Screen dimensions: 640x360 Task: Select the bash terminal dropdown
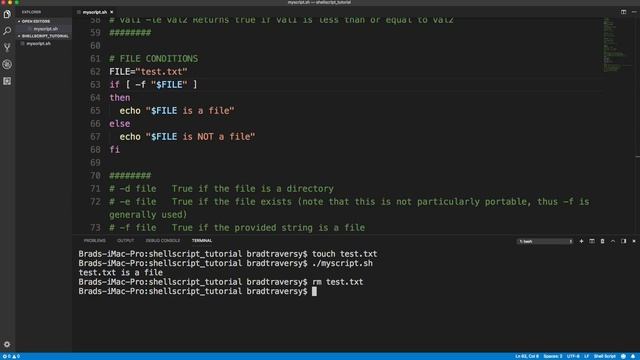click(x=545, y=241)
